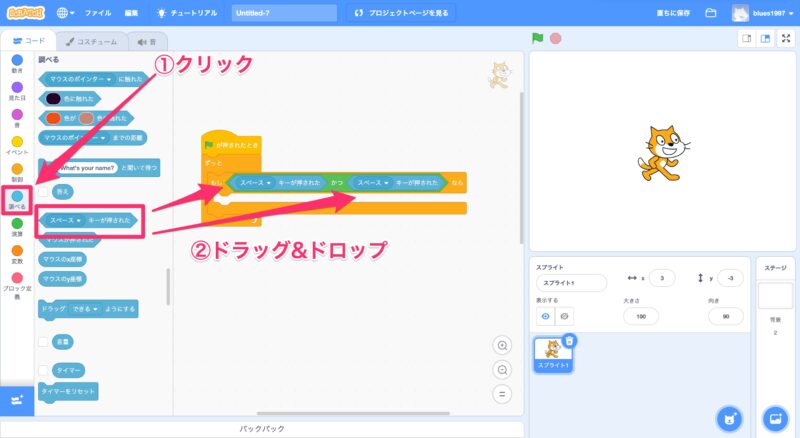Zoom in on the code workspace

coord(503,345)
